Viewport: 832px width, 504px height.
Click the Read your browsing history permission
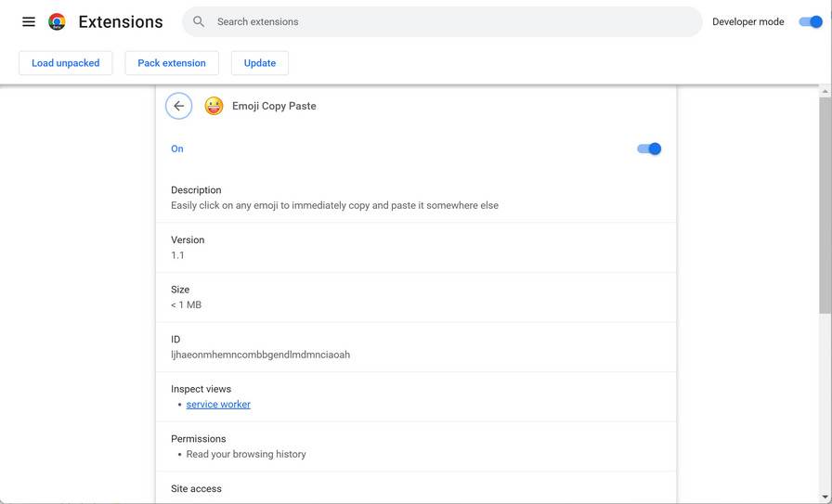pyautogui.click(x=246, y=454)
